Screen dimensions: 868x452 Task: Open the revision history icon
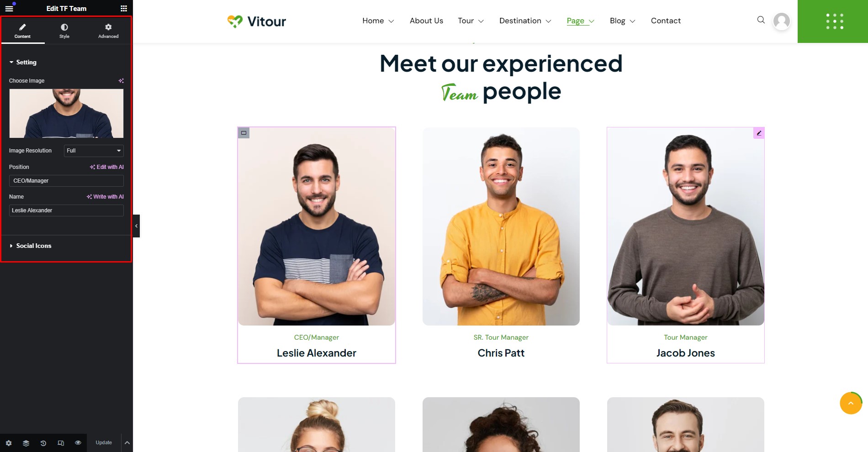43,443
